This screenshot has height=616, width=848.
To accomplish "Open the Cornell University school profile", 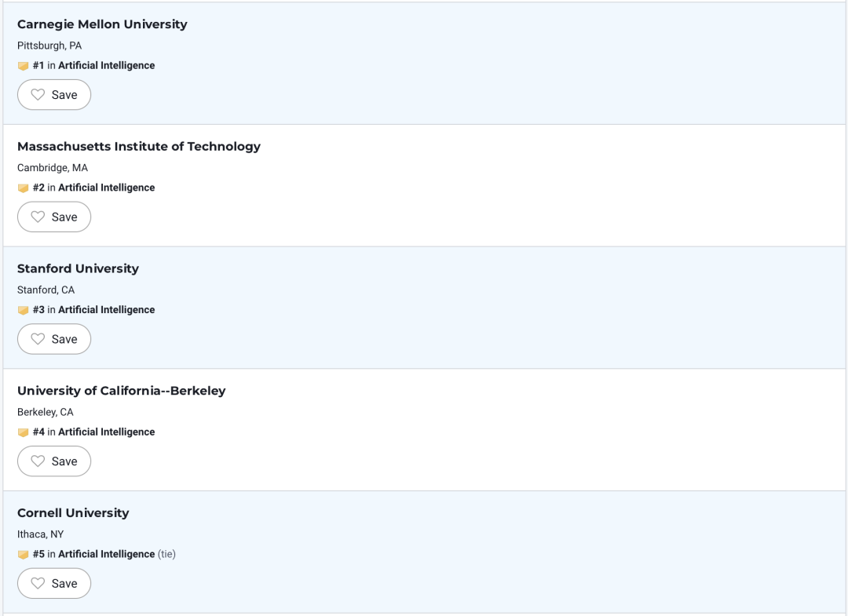I will point(73,512).
